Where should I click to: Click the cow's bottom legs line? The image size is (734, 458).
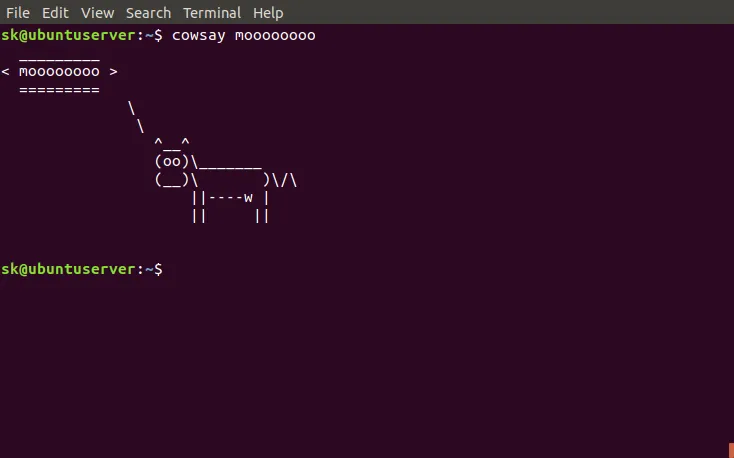(230, 216)
